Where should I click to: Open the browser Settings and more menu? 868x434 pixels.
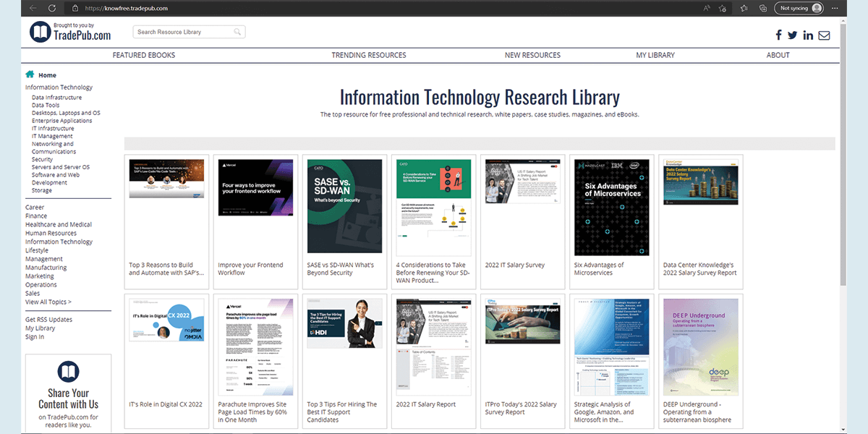[x=835, y=8]
